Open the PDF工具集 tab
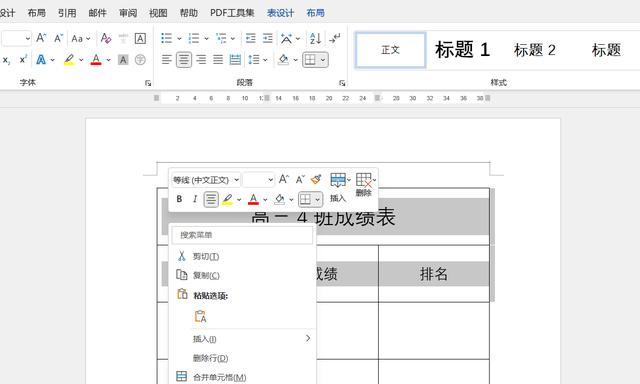The height and width of the screenshot is (384, 640). point(232,13)
